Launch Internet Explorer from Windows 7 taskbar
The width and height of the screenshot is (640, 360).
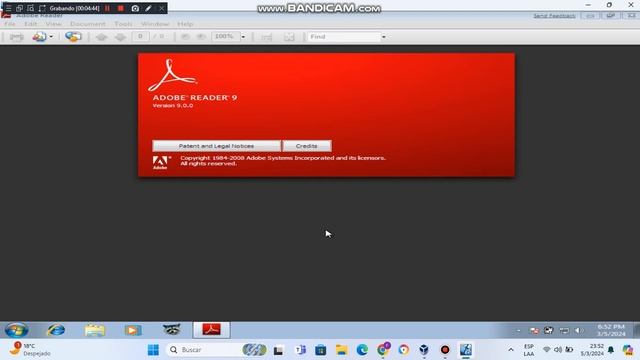pyautogui.click(x=56, y=330)
